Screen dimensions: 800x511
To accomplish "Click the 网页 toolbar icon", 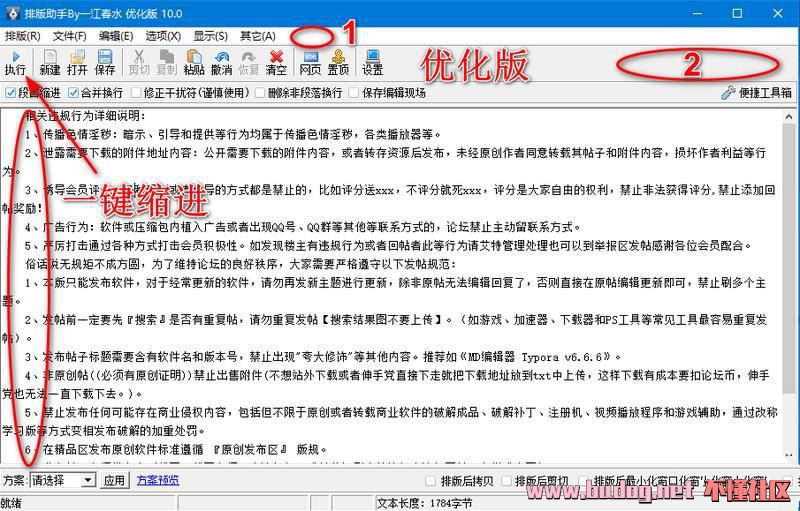I will [x=310, y=63].
